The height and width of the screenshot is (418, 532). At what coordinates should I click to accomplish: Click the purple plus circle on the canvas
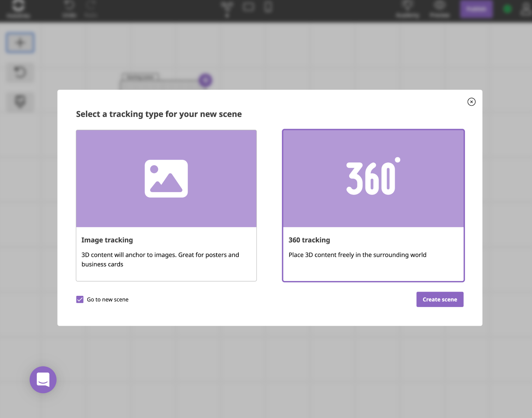(x=205, y=80)
